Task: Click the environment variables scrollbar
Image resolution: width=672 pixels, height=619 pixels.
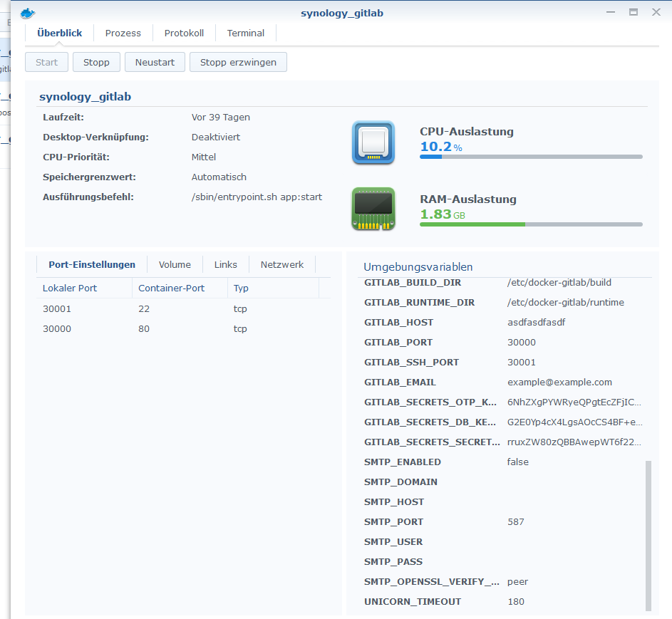Action: 648,536
